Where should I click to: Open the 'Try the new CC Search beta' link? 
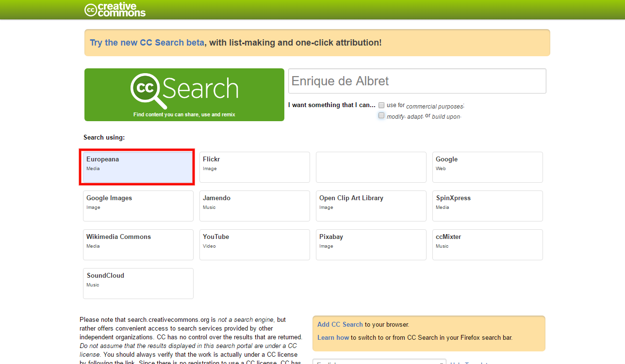[x=147, y=43]
